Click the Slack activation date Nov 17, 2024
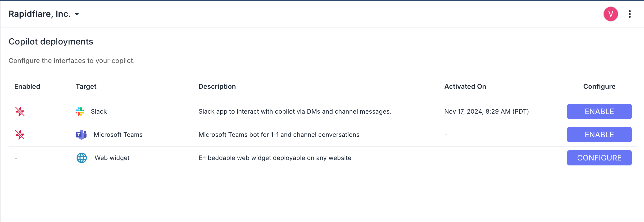The width and height of the screenshot is (644, 222). (x=486, y=111)
